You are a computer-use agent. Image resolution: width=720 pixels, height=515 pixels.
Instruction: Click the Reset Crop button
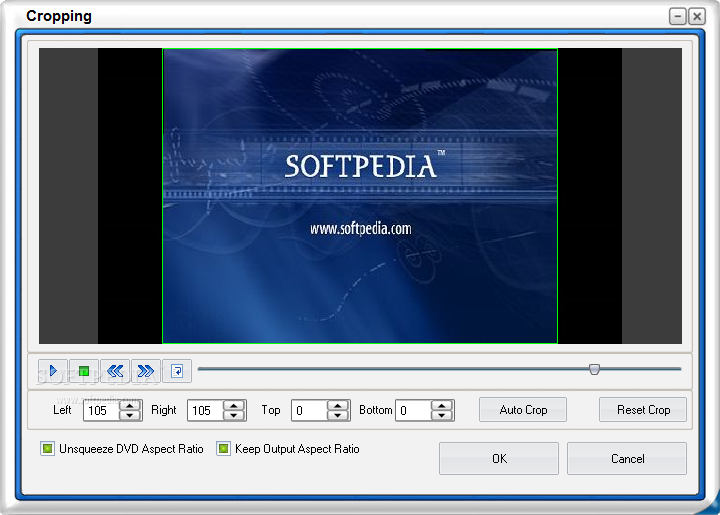[x=643, y=409]
